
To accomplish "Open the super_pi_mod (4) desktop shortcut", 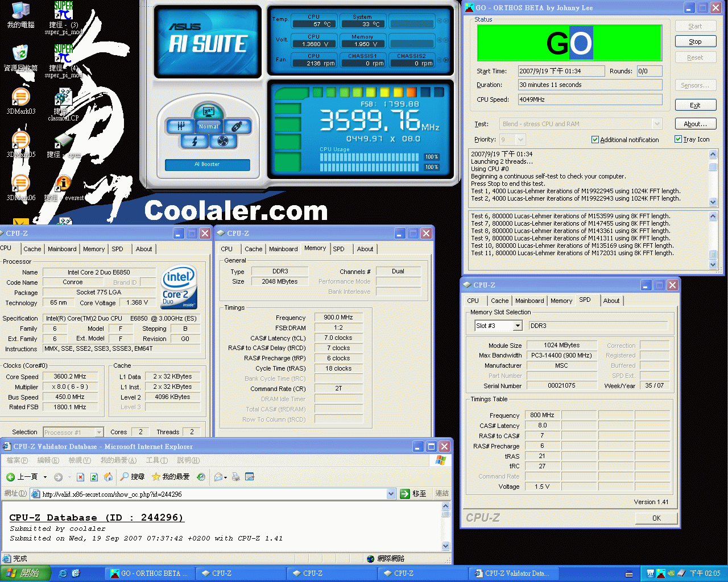I will point(63,61).
